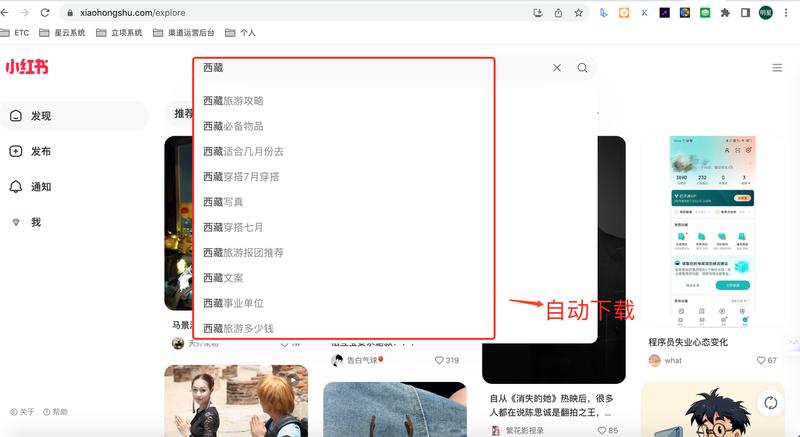Viewport: 800px width, 437px height.
Task: Open 通知 in the sidebar
Action: click(x=31, y=187)
